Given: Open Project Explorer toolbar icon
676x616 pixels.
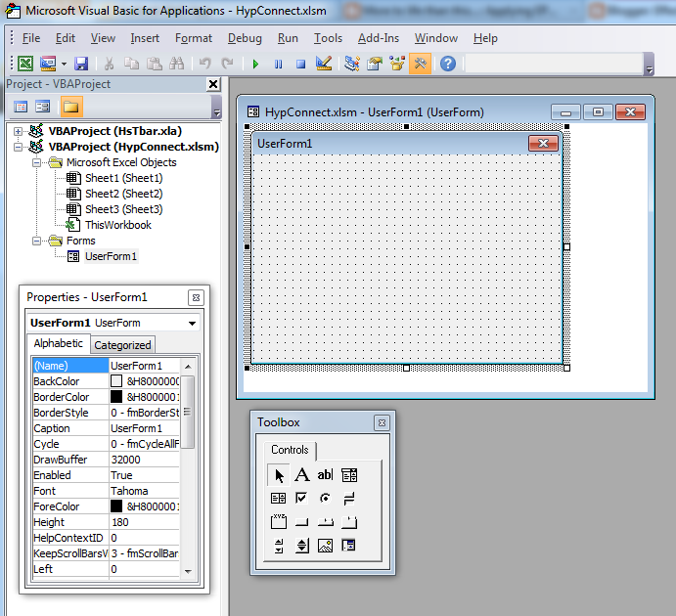Looking at the screenshot, I should click(x=352, y=64).
